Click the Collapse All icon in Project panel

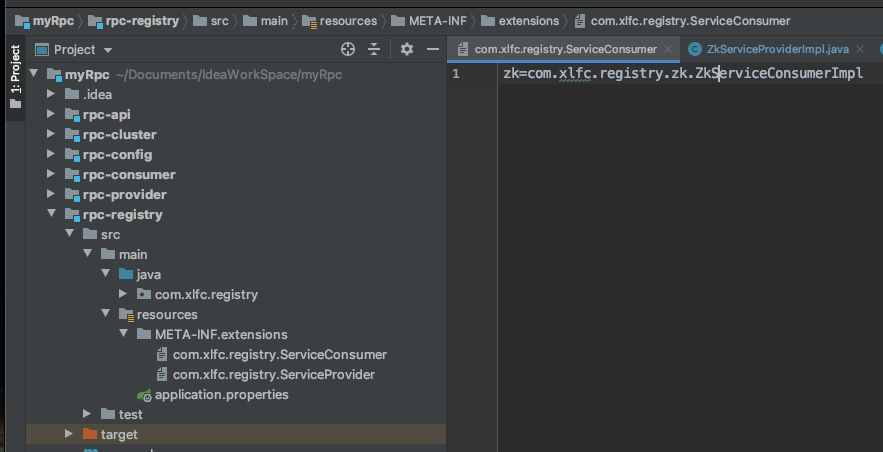point(374,50)
